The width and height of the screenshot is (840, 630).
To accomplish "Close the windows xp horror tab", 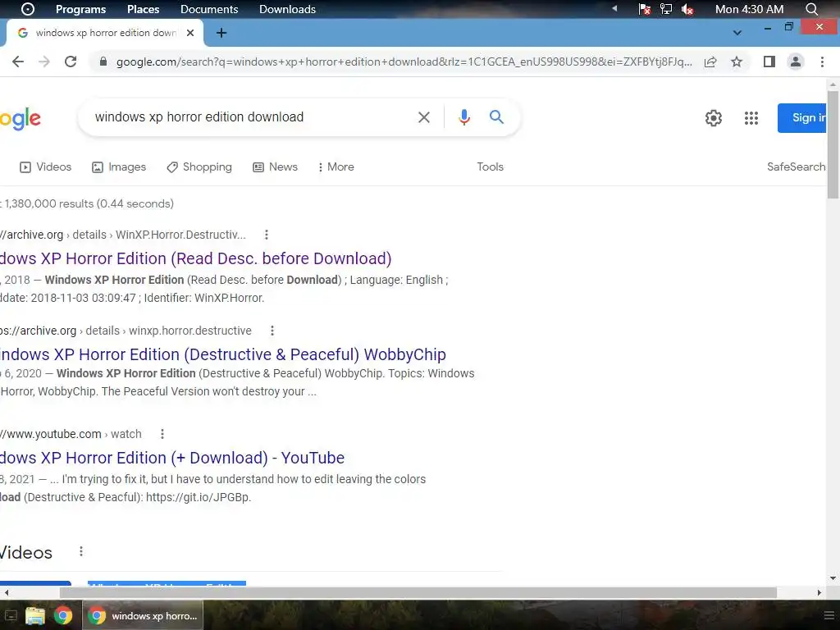I will pyautogui.click(x=190, y=33).
